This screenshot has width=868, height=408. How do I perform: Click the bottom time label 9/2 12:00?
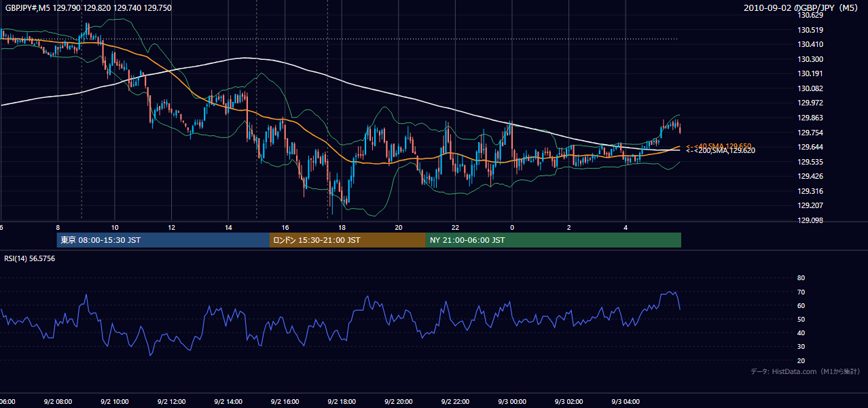[171, 401]
